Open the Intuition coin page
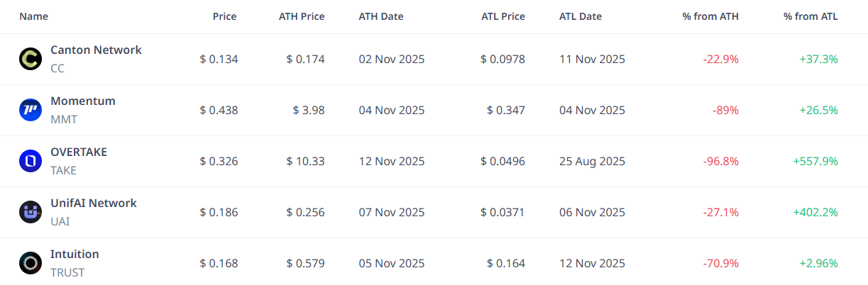Screen dimensions: 868x285 click(x=75, y=255)
